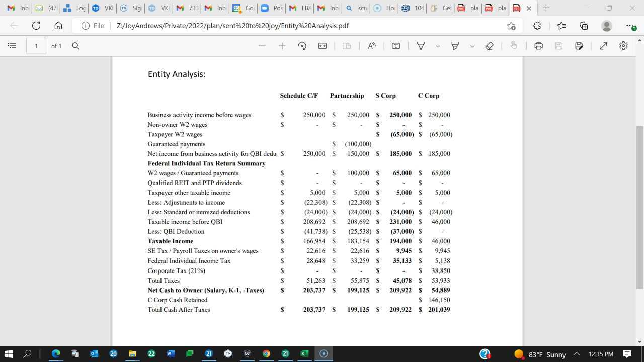Click the page number input field
This screenshot has width=644, height=362.
click(x=36, y=46)
